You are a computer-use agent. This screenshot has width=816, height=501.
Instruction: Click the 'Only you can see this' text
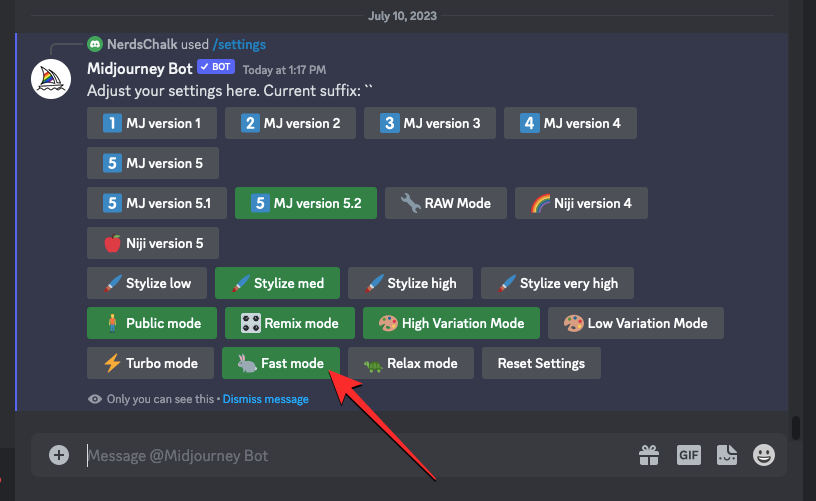[160, 399]
